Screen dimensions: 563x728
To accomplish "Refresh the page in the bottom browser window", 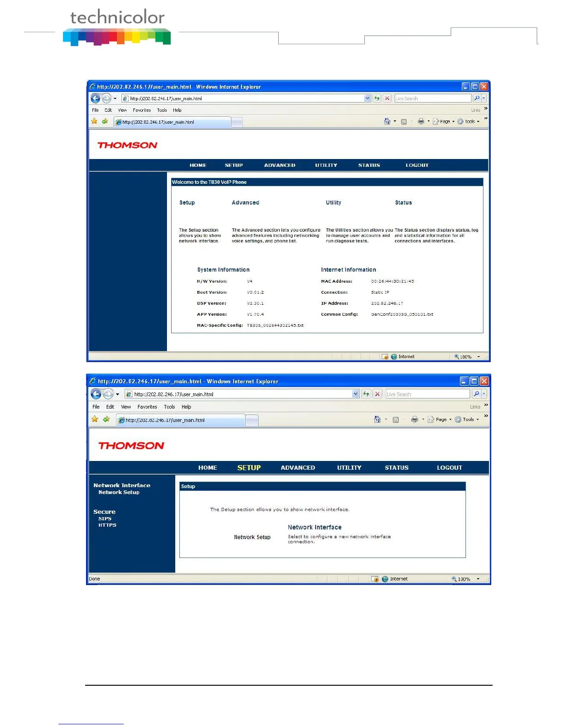I will 366,394.
